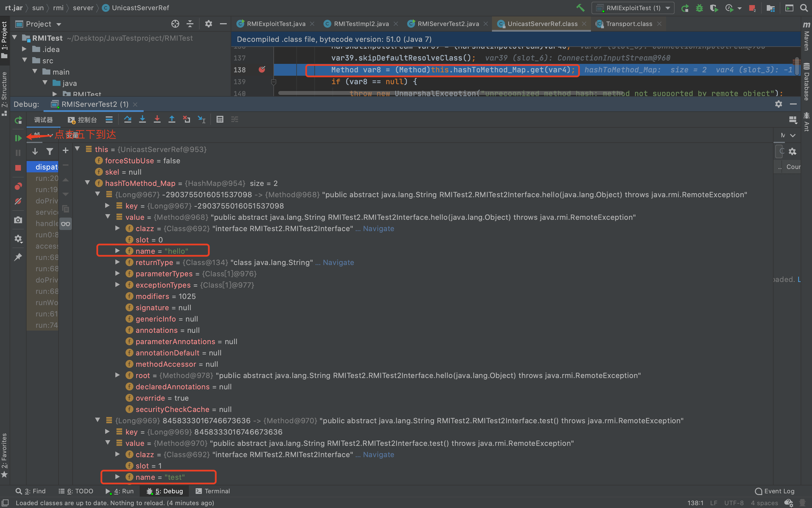Image resolution: width=812 pixels, height=508 pixels.
Task: Click Step Out in debugger toolbar
Action: click(172, 119)
